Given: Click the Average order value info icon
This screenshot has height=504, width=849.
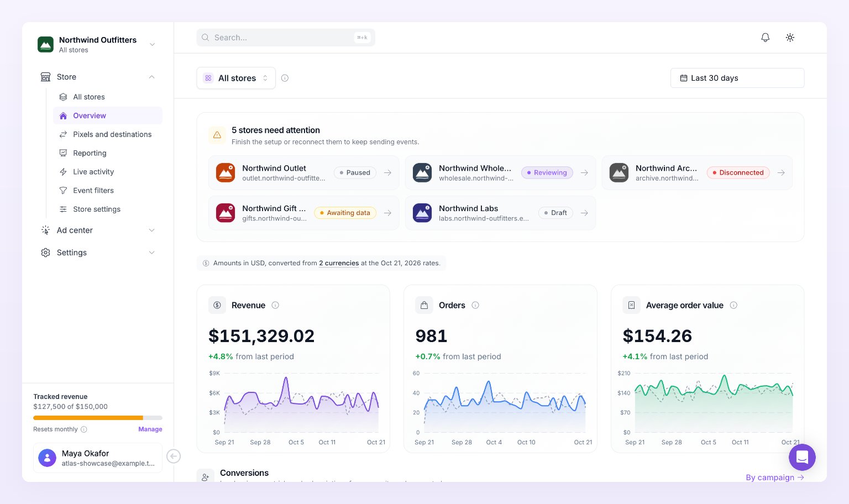Looking at the screenshot, I should [x=733, y=305].
